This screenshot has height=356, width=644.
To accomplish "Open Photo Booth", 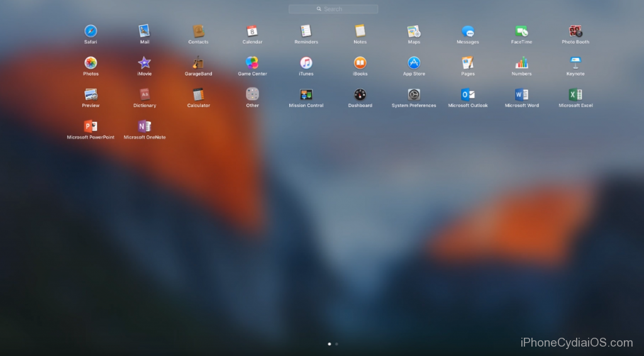I will coord(575,31).
